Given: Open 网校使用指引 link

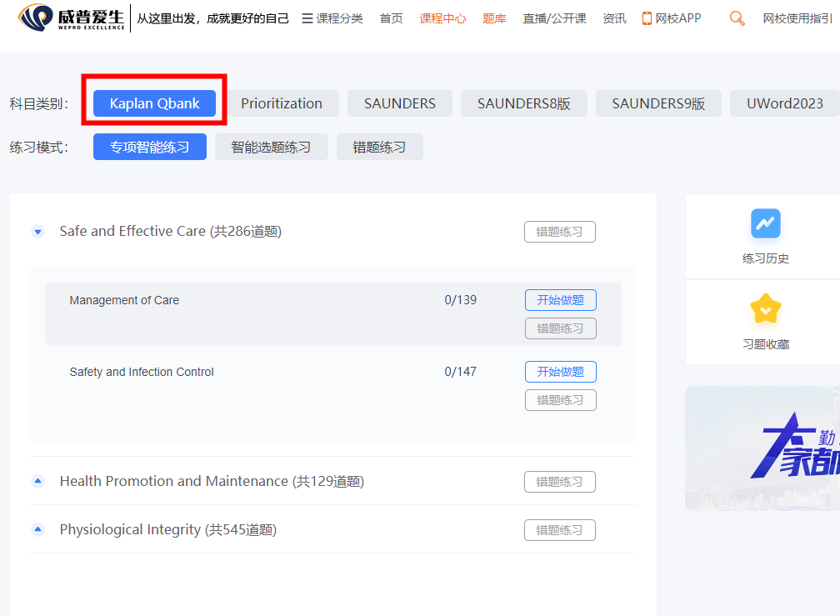Looking at the screenshot, I should pyautogui.click(x=797, y=18).
